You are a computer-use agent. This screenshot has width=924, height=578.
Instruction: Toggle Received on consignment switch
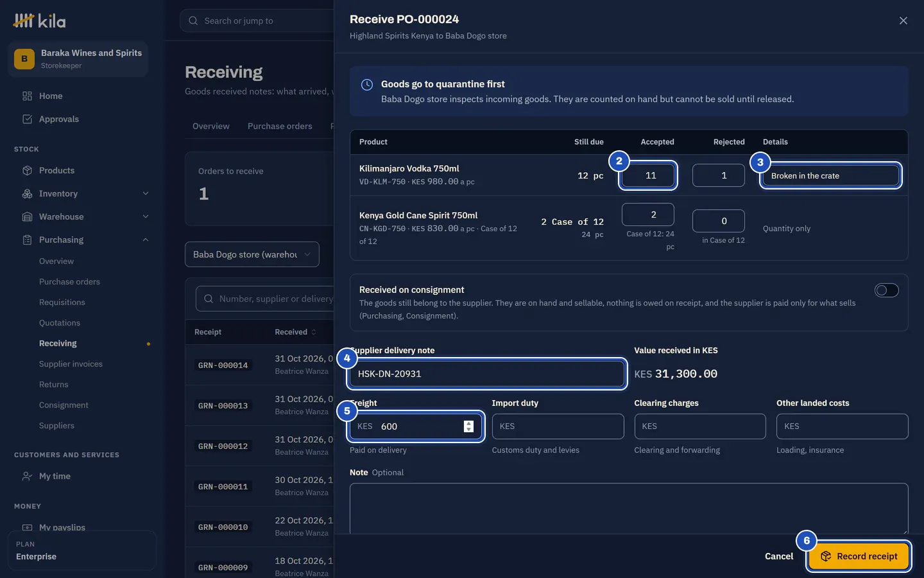pos(887,290)
